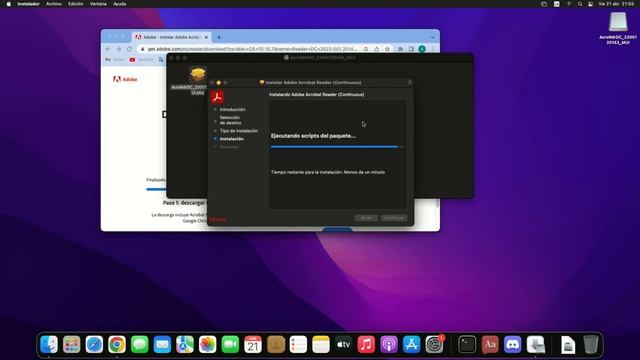
Task: Open Mail app in the Dock
Action: click(x=162, y=345)
